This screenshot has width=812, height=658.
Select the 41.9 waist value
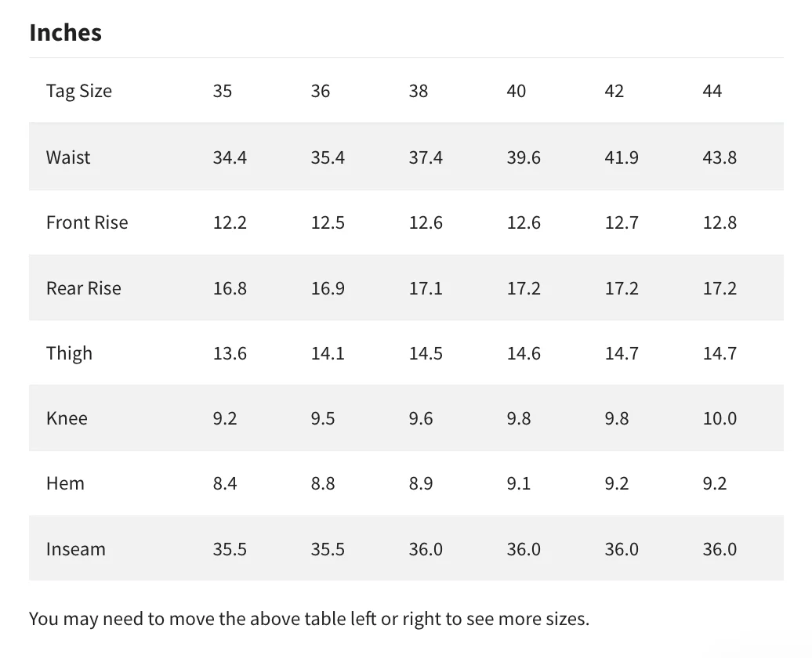pos(622,157)
